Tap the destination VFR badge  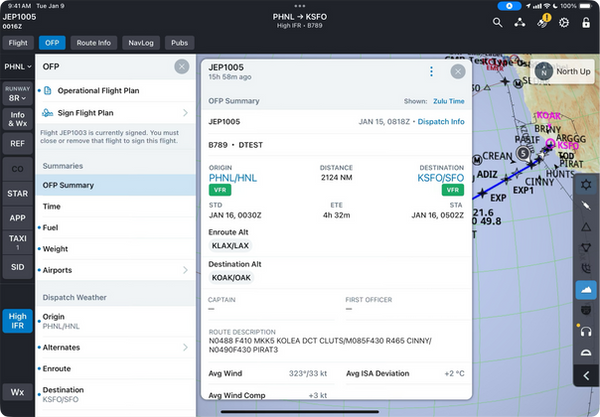(453, 190)
